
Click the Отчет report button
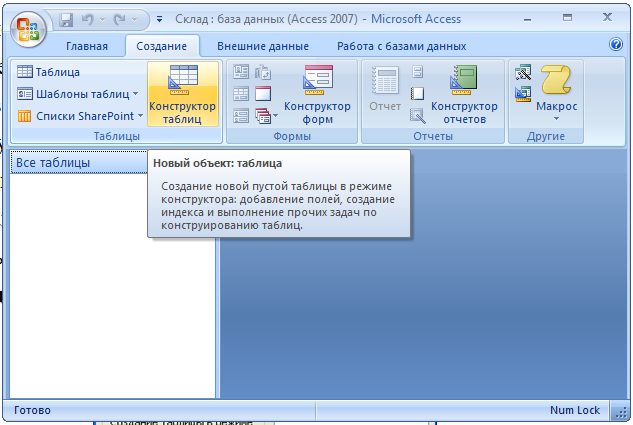(385, 89)
